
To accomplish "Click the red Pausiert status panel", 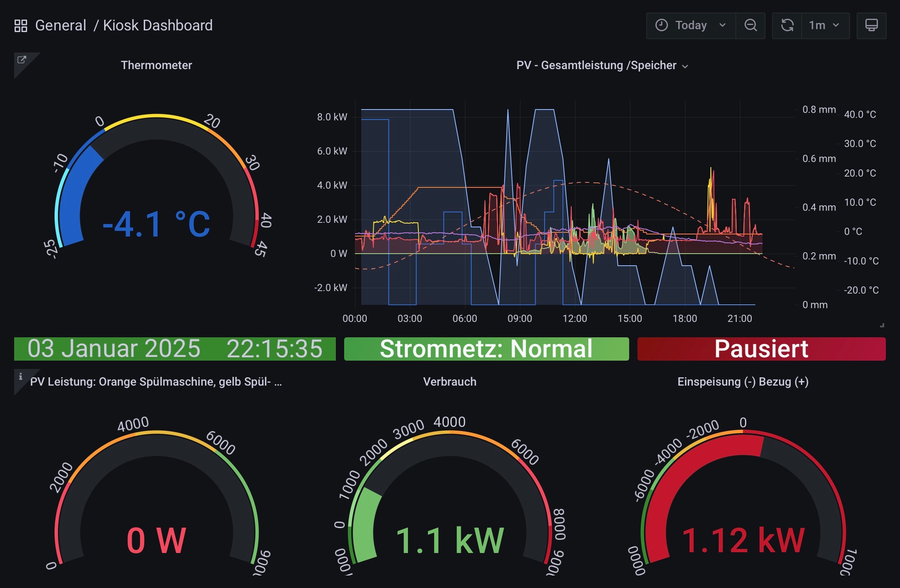I will point(761,349).
